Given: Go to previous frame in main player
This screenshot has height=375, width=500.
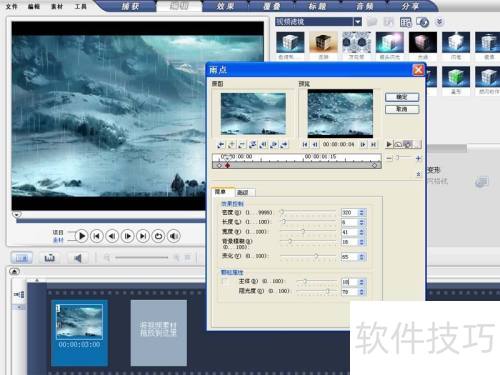Looking at the screenshot, I should click(x=112, y=236).
